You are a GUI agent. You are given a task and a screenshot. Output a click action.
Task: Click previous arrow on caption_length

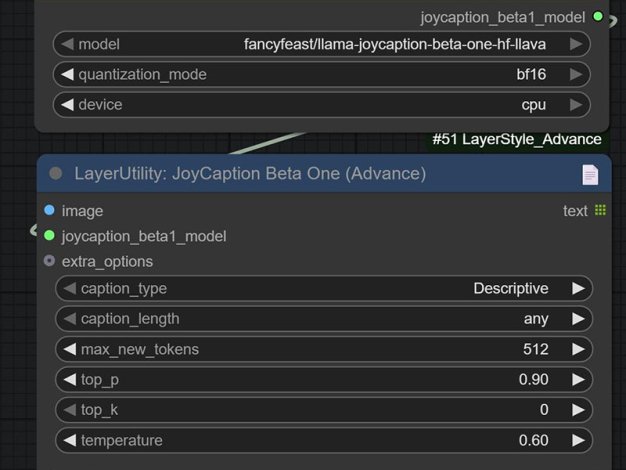(x=70, y=319)
